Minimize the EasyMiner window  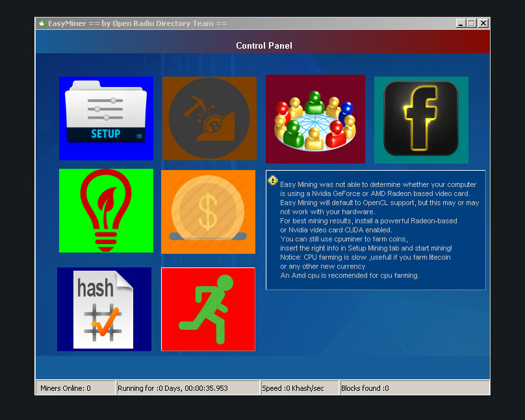461,23
